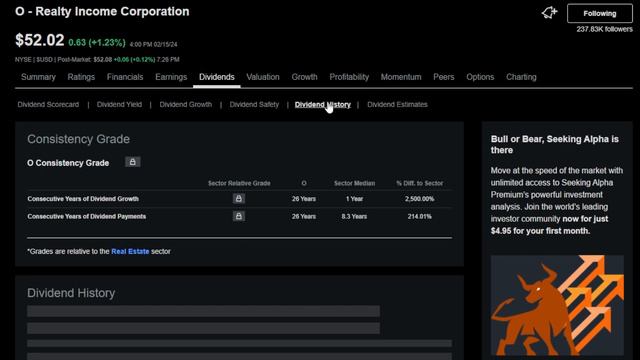This screenshot has height=360, width=640.
Task: Open Dividend Scorecard sub-tab
Action: click(48, 104)
